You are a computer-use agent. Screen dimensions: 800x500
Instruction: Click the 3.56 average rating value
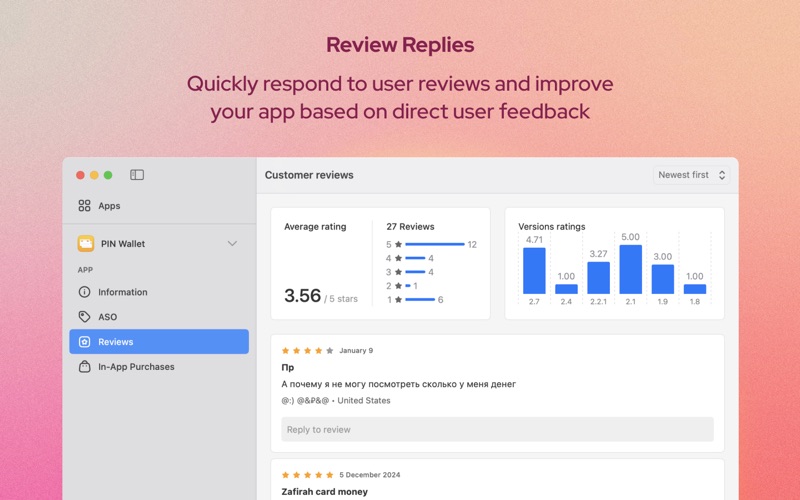pos(303,296)
